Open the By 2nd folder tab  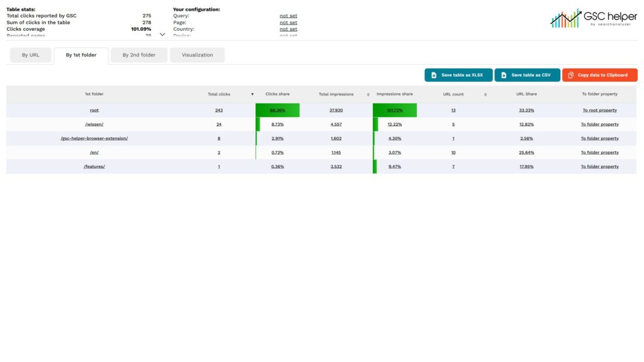point(139,55)
